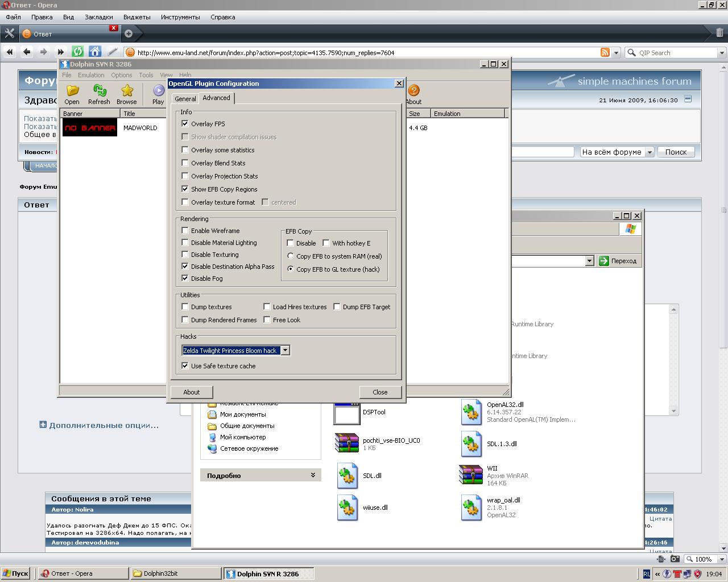Image resolution: width=728 pixels, height=582 pixels.
Task: Click Переход go button in Explorer
Action: point(618,261)
